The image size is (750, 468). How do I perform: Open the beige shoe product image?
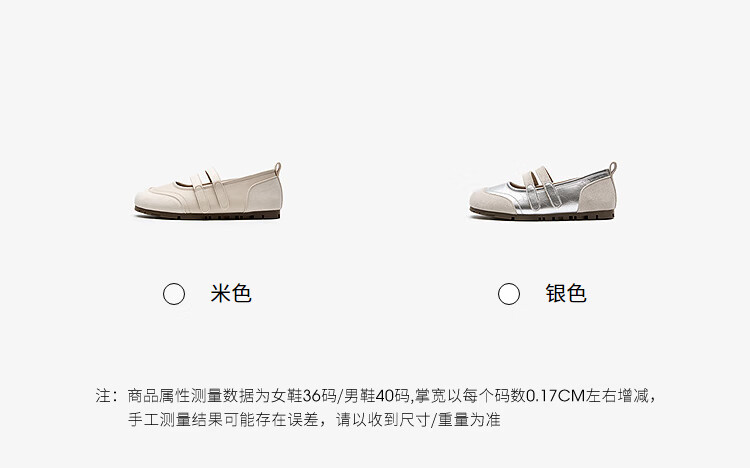[209, 191]
